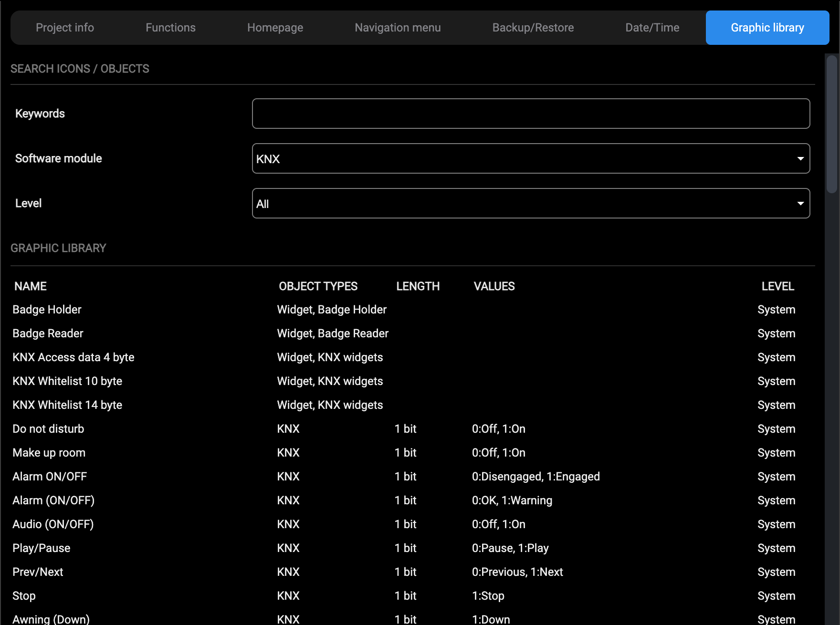Click 'Widget, Badge Holder' object type
Viewport: 840px width, 625px height.
[332, 310]
